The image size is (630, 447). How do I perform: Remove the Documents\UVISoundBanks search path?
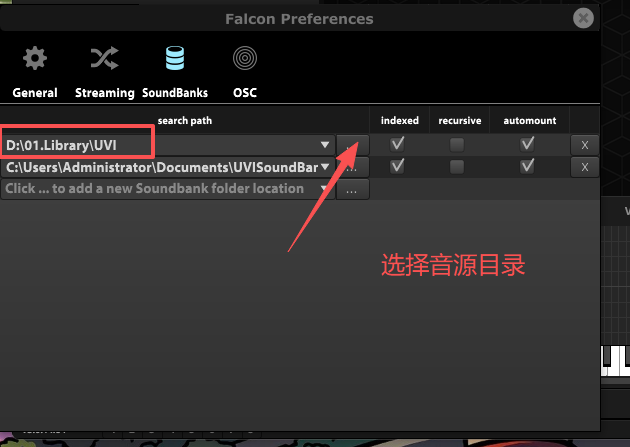tap(585, 167)
